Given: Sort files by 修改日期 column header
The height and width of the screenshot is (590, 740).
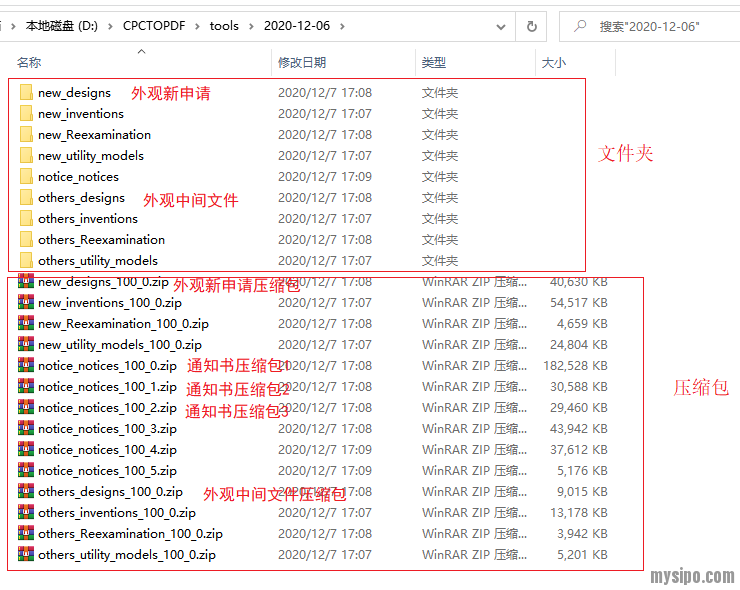Looking at the screenshot, I should 302,63.
